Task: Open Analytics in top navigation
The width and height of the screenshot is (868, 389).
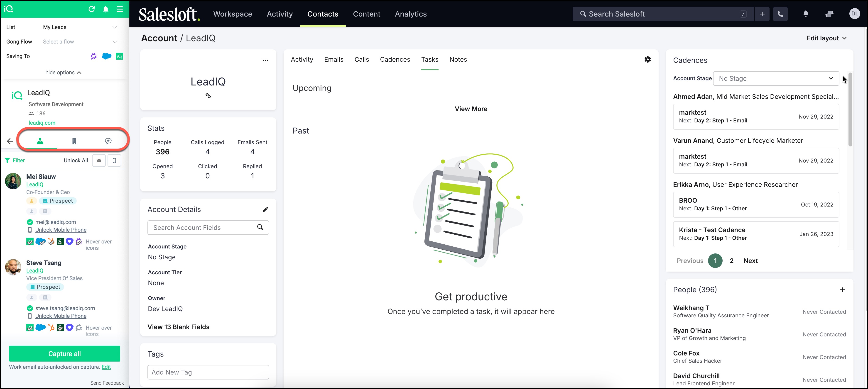Action: tap(411, 14)
